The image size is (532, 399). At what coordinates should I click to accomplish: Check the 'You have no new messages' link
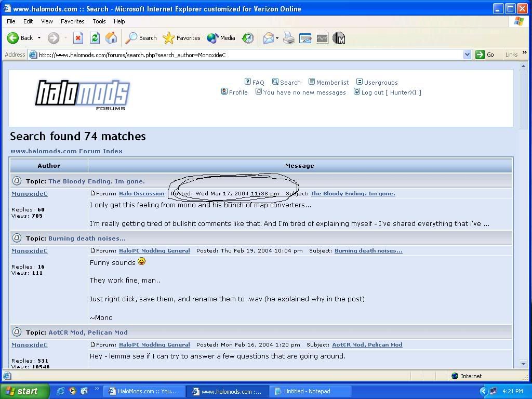pyautogui.click(x=301, y=92)
